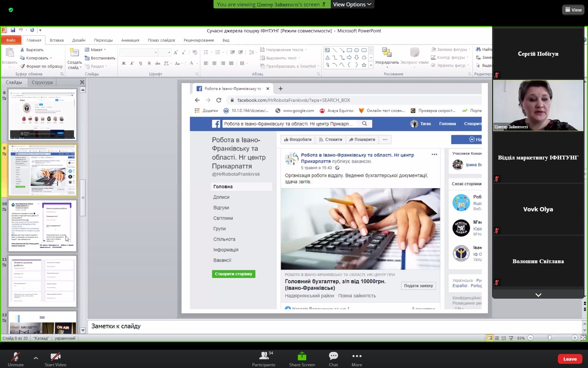Click the View button at top right
The image size is (588, 368).
click(573, 10)
